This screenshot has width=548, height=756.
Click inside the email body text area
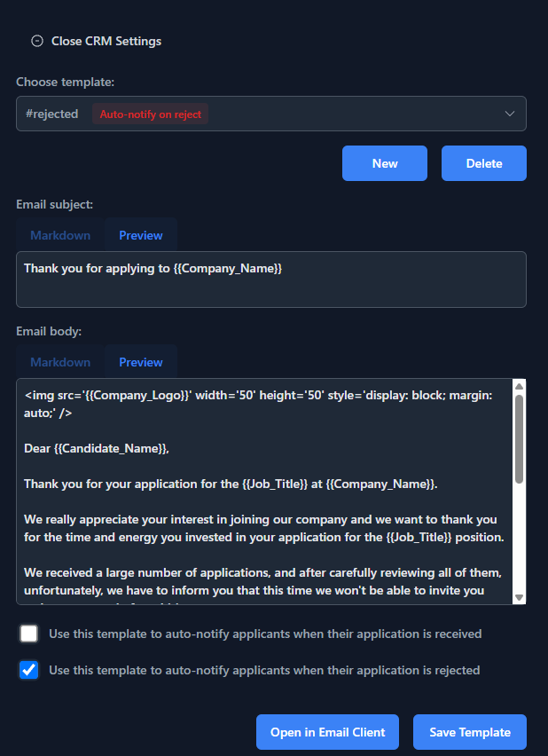(264, 492)
